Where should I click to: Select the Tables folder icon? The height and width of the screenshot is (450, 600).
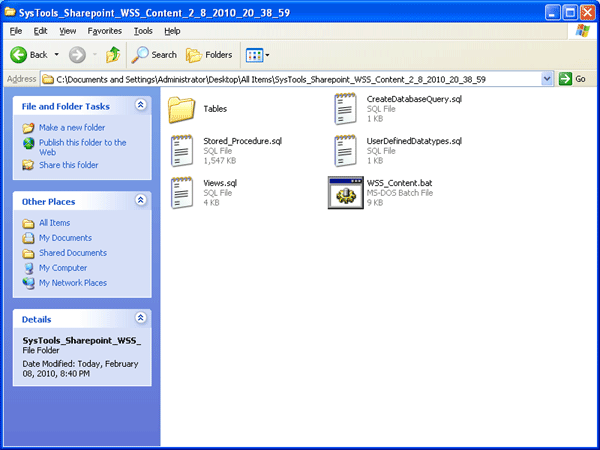click(181, 109)
